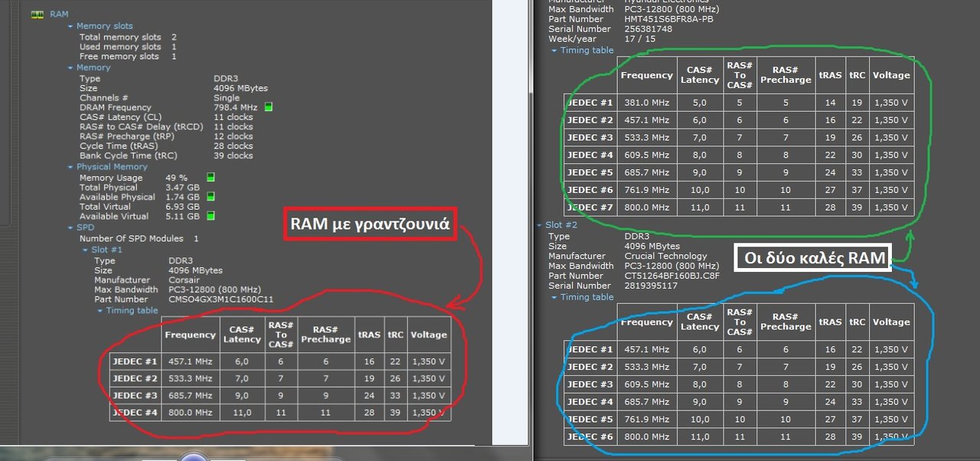Select the '381.0 MHz' frequency cell

click(x=645, y=103)
